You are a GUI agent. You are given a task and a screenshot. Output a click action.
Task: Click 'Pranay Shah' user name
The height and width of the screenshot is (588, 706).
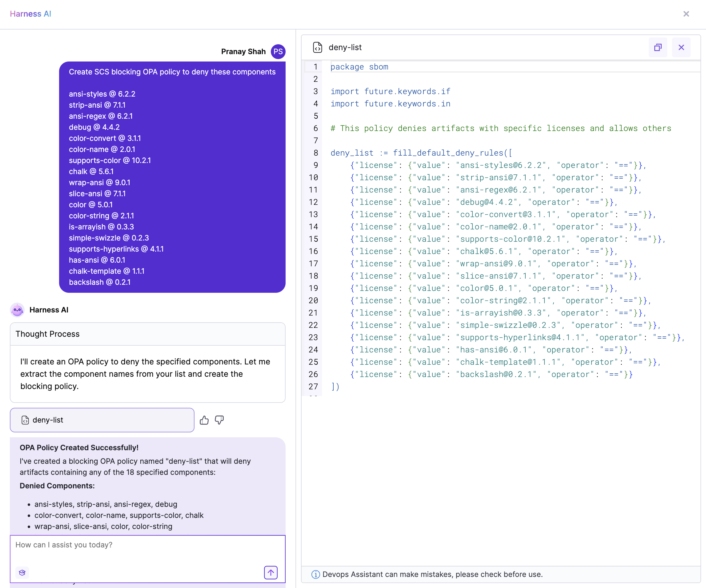point(243,51)
